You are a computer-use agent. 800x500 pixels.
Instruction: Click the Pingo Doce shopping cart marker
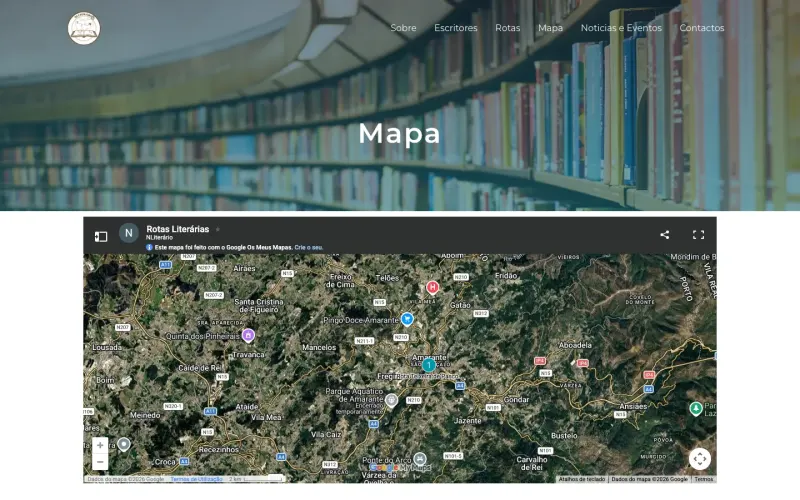(407, 319)
